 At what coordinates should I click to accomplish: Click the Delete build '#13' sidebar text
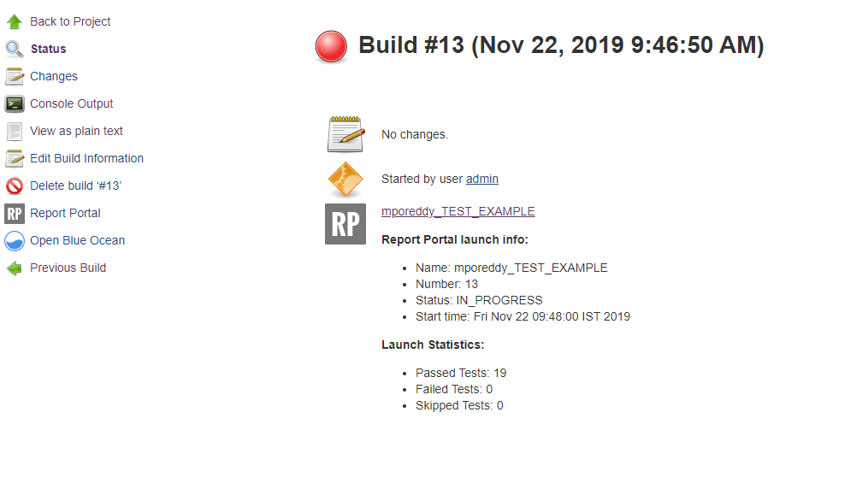74,185
